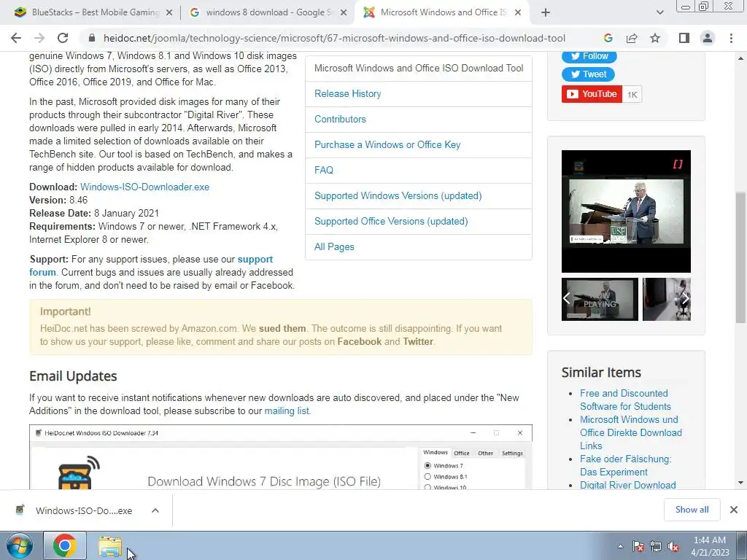Image resolution: width=747 pixels, height=560 pixels.
Task: Click the Tweet button
Action: point(588,74)
